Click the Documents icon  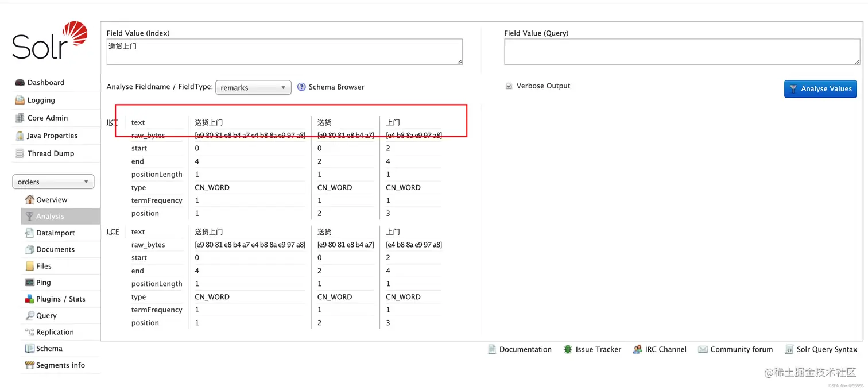pyautogui.click(x=30, y=250)
